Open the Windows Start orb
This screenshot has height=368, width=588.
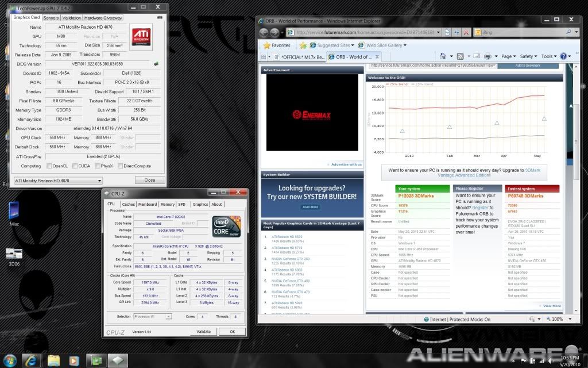point(9,361)
